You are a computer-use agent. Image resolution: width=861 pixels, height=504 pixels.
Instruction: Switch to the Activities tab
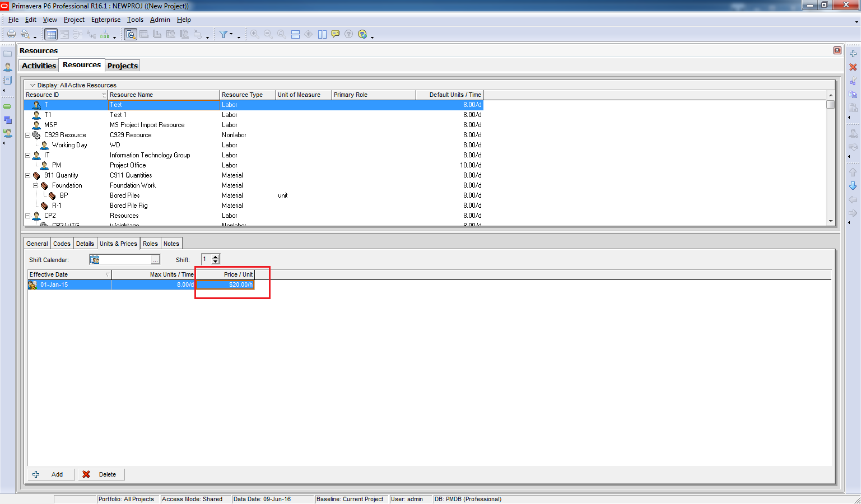coord(39,66)
